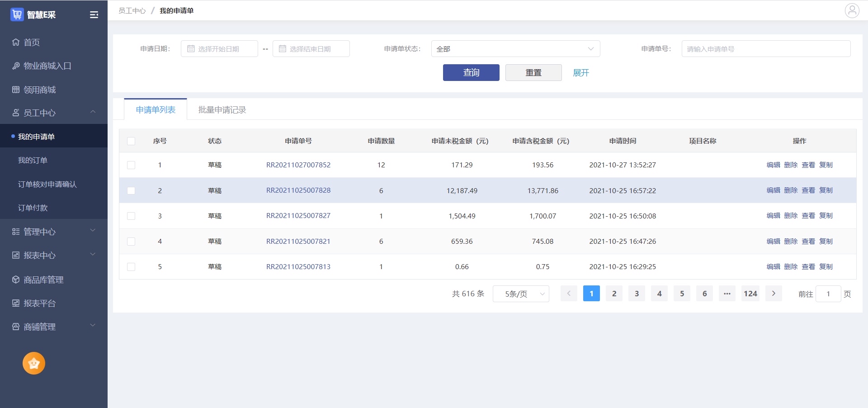This screenshot has width=868, height=408.
Task: Go to page 3 in pagination
Action: click(x=637, y=294)
